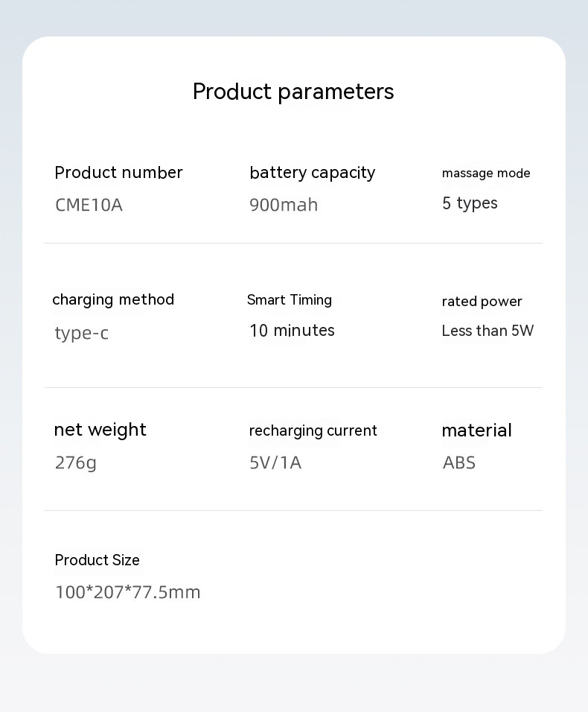Select the "recharging current" label
Screen dimensions: 588x712
tap(313, 430)
